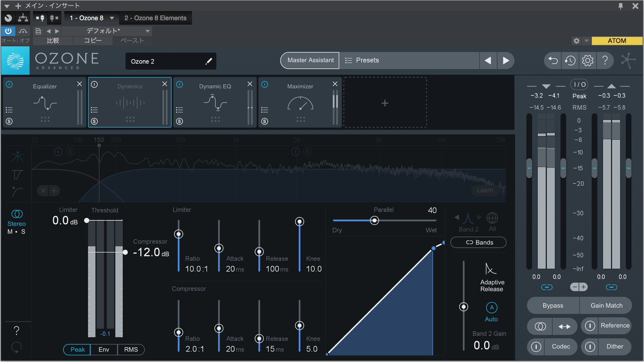This screenshot has height=362, width=644.
Task: Remove the Maximizer module
Action: [x=335, y=84]
